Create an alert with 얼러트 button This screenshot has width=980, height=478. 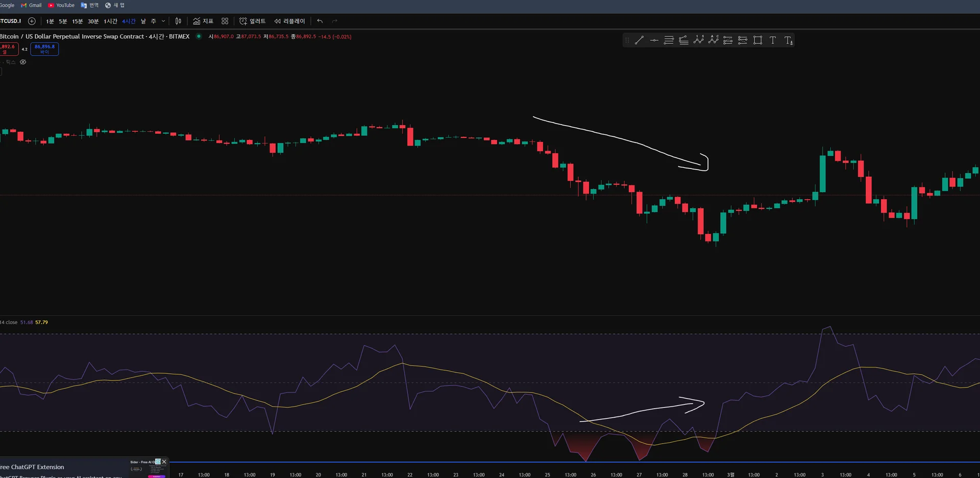[x=253, y=21]
